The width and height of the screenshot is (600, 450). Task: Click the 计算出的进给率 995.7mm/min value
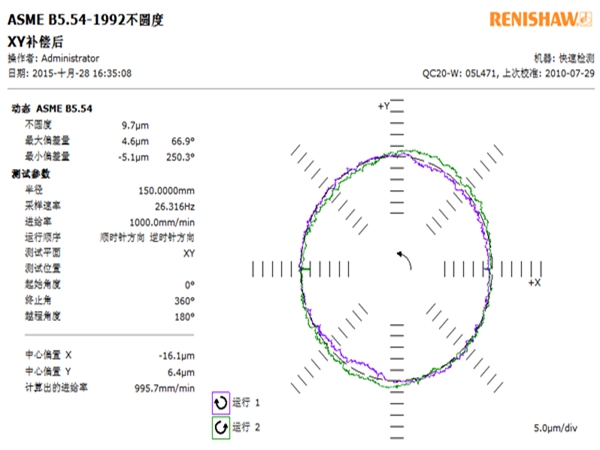pyautogui.click(x=165, y=387)
